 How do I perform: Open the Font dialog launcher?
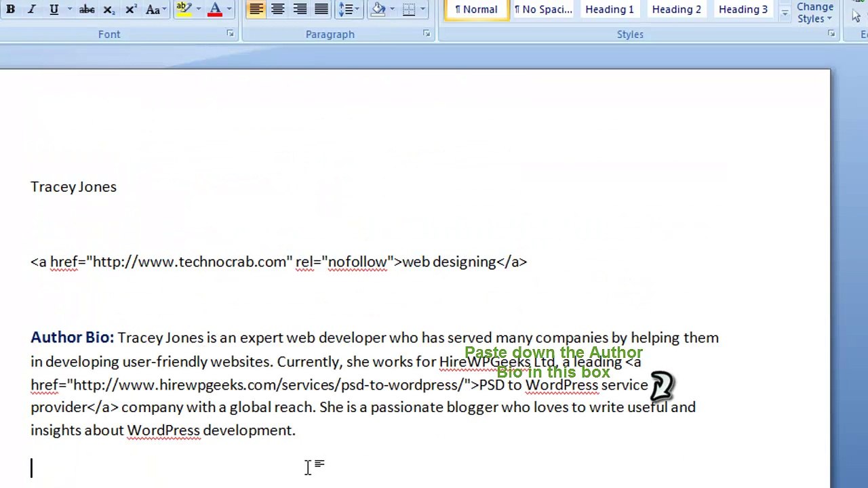pos(230,34)
